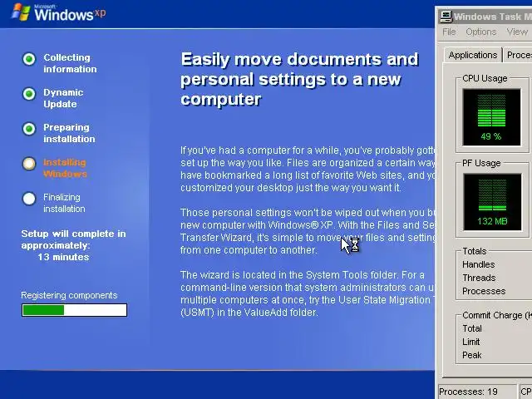This screenshot has width=532, height=399.
Task: Click the "Easily move documents" heading
Action: tap(299, 80)
